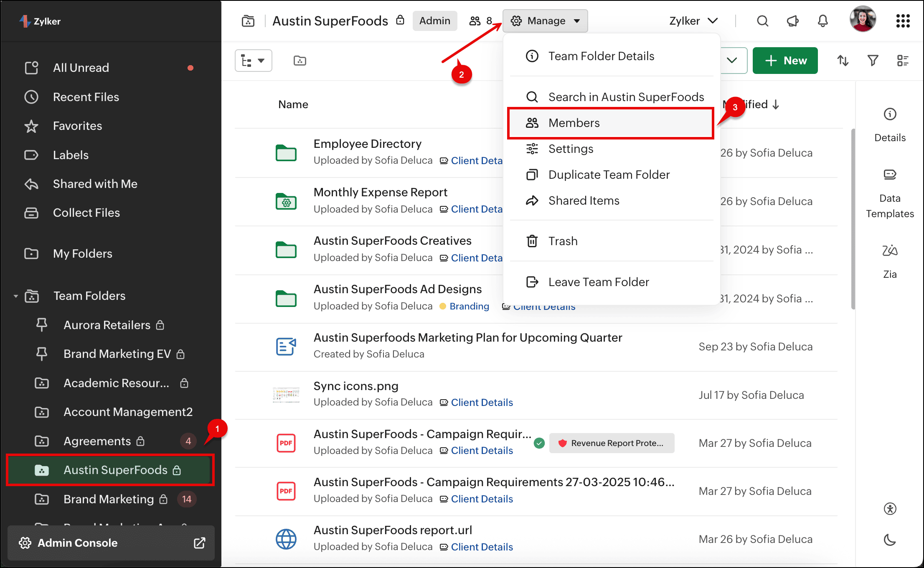Open Client Details link under Sync icons.png

point(482,402)
